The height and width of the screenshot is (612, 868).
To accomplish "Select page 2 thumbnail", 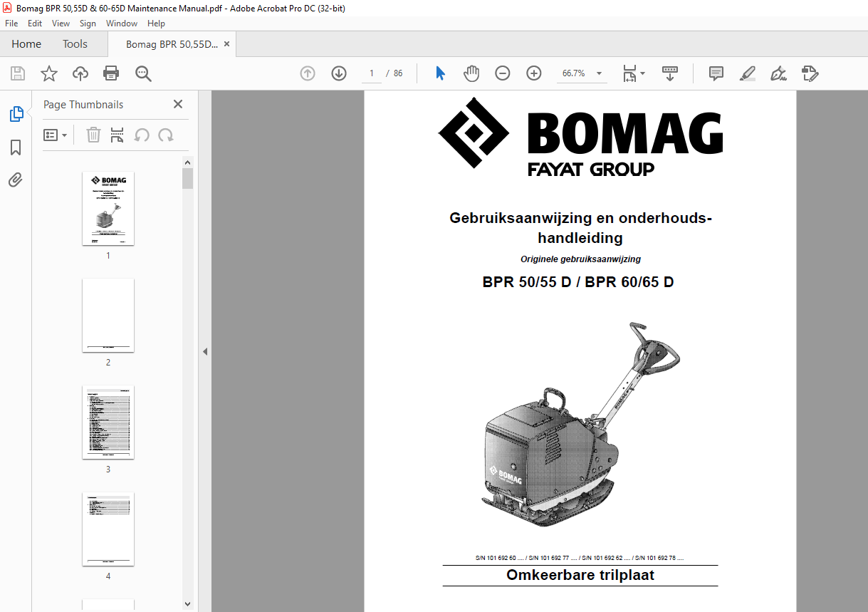I will coord(108,315).
